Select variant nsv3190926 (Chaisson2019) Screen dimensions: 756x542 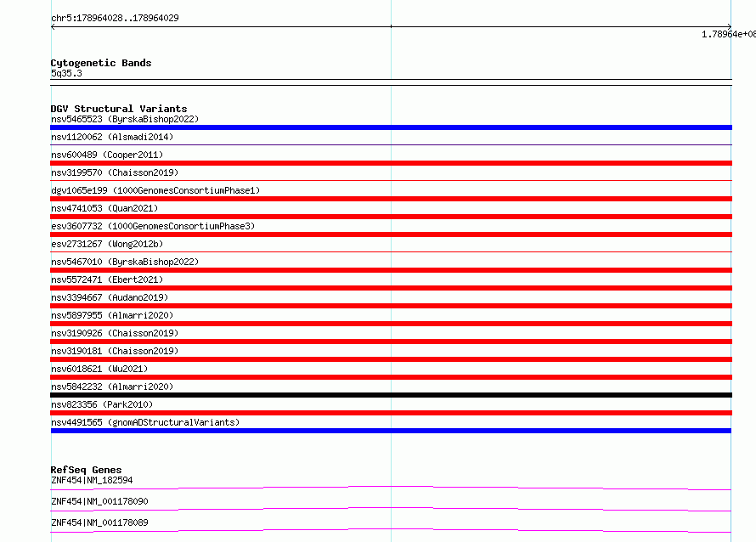tap(115, 333)
